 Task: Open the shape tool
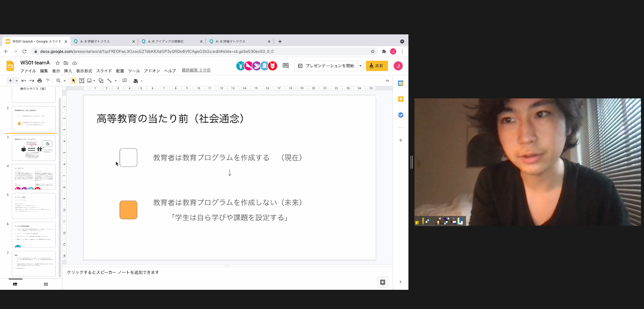click(101, 81)
